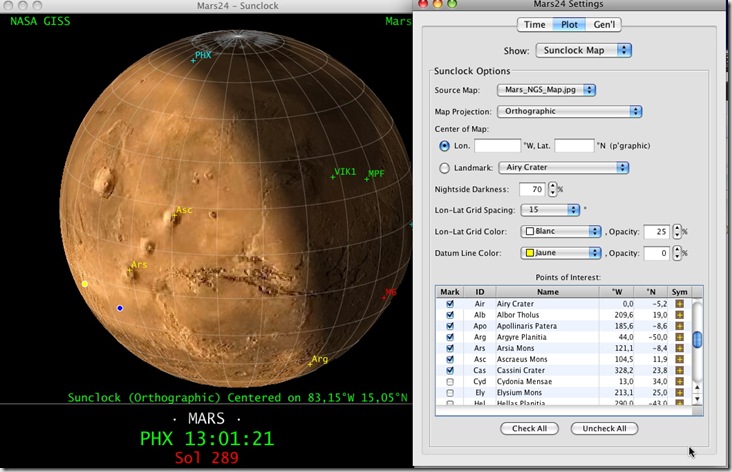Sort the table by the Name column header
This screenshot has width=732, height=472.
point(547,292)
